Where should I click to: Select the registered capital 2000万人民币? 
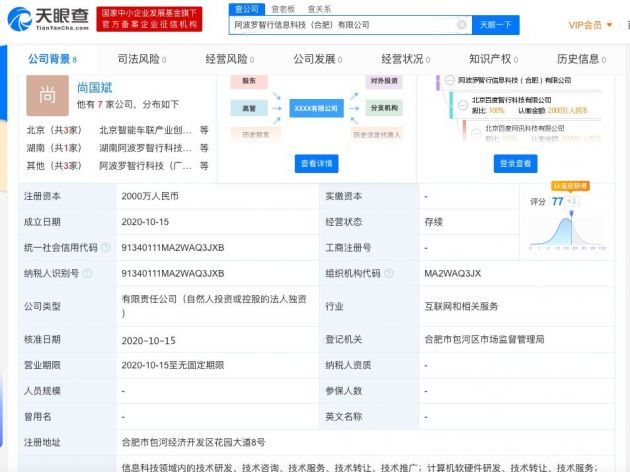[150, 196]
